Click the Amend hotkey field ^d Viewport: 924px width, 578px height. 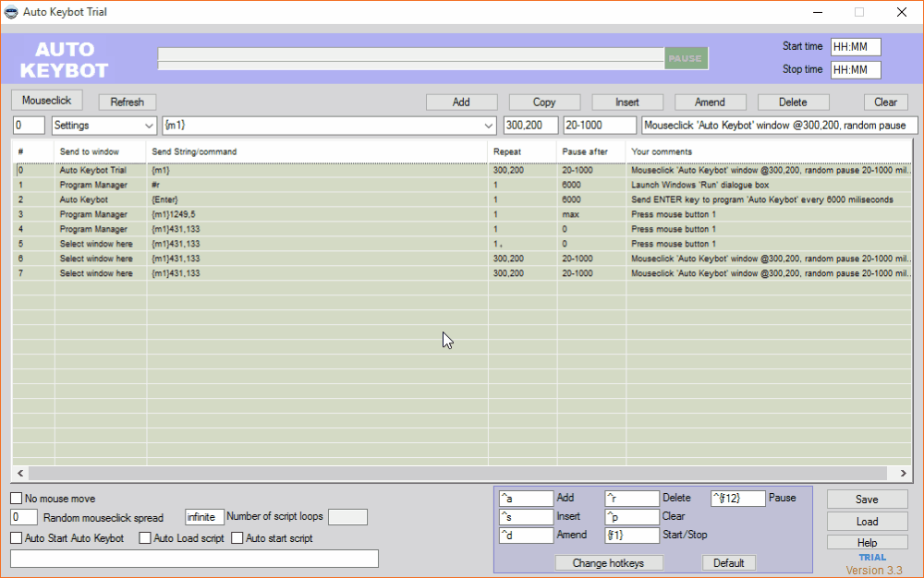[526, 535]
